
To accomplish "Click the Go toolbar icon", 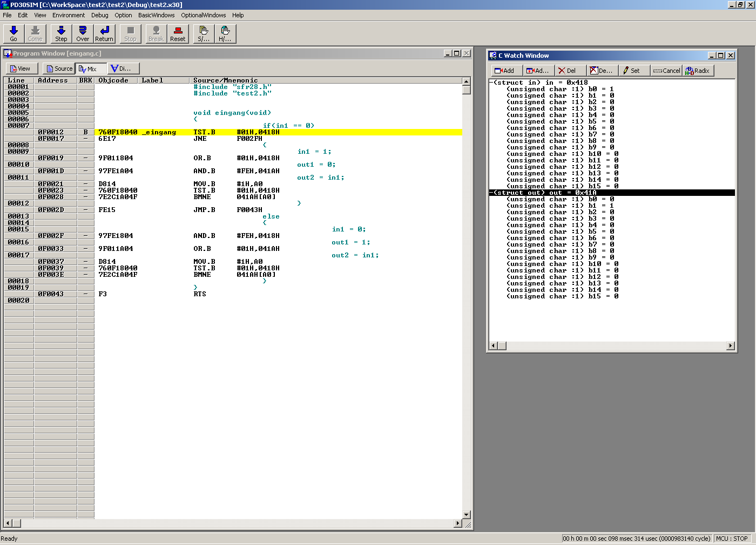I will [x=13, y=33].
